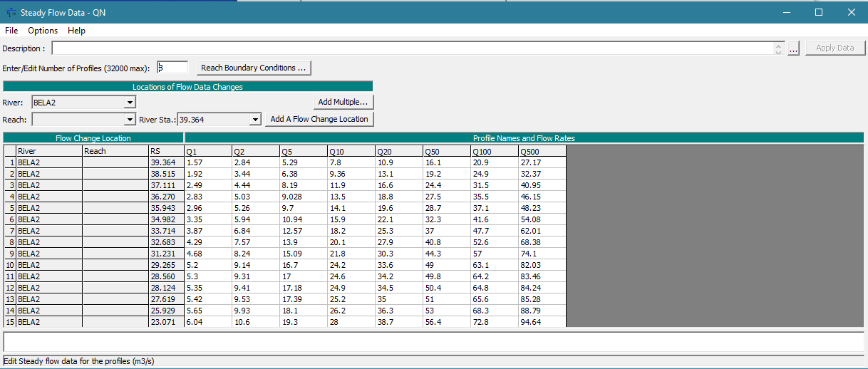Click the RS cell 23.071
868x369 pixels.
[165, 322]
